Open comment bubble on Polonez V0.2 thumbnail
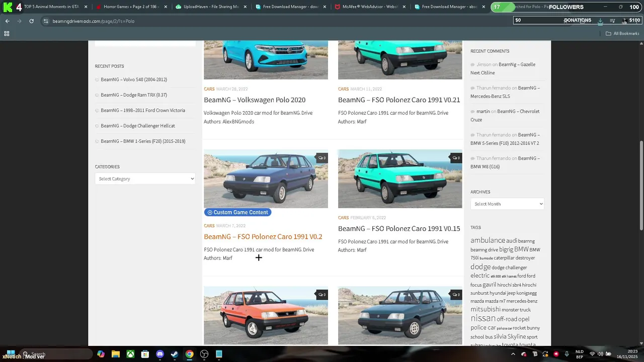The height and width of the screenshot is (362, 644). pos(321,158)
